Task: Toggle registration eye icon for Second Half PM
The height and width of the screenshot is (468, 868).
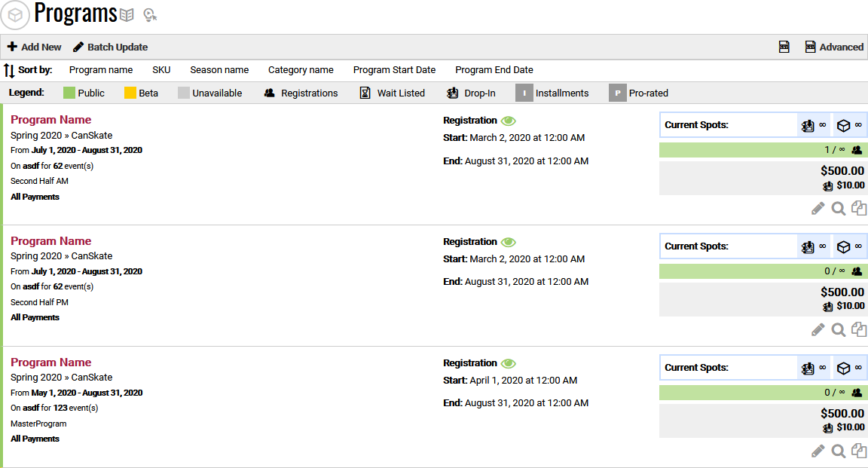Action: click(509, 242)
